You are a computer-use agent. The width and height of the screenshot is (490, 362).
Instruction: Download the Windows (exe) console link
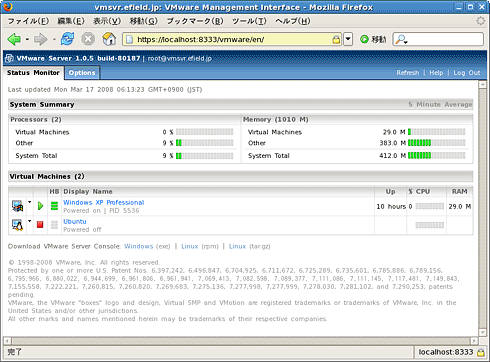[x=139, y=246]
